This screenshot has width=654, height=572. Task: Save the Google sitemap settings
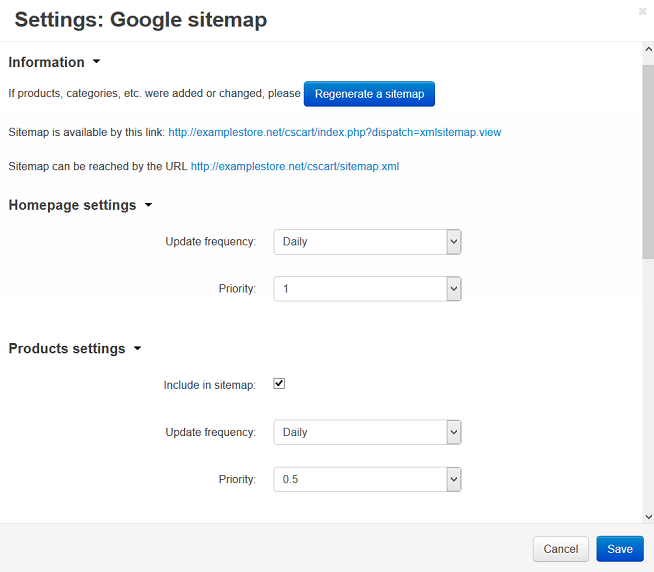[x=620, y=549]
